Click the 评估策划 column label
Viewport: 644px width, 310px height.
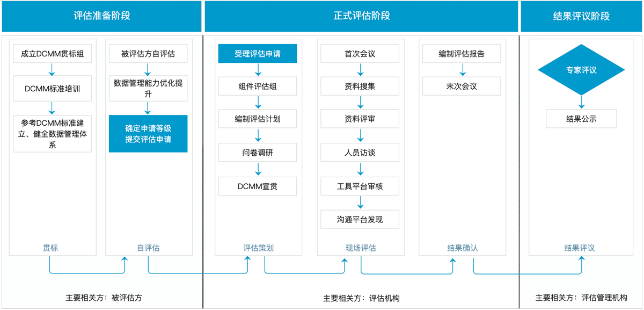258,248
